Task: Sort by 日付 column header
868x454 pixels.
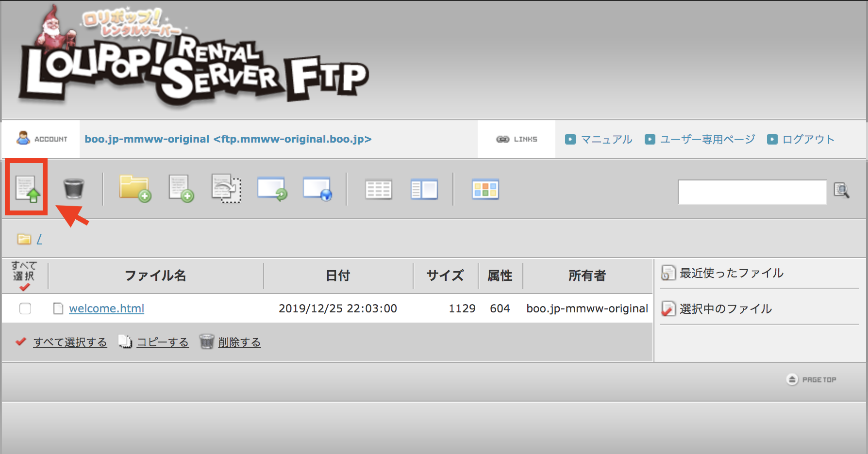Action: (338, 276)
